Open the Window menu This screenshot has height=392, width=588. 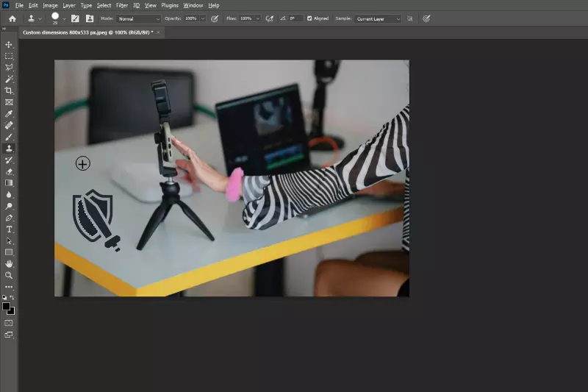pyautogui.click(x=193, y=6)
